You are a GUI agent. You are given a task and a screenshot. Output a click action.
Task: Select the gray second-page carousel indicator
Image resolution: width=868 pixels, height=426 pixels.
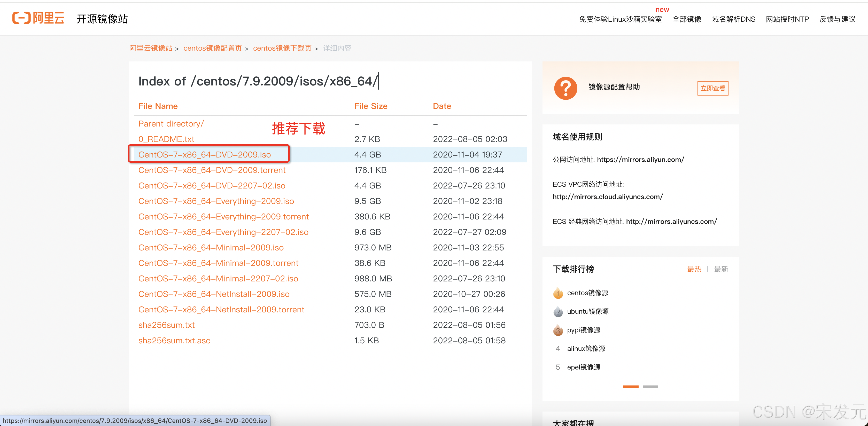click(x=650, y=386)
